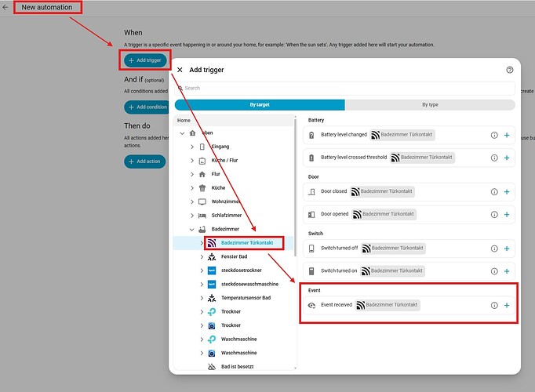Viewport: 535px width, 392px height.
Task: Show info for Switch turned off
Action: 494,249
